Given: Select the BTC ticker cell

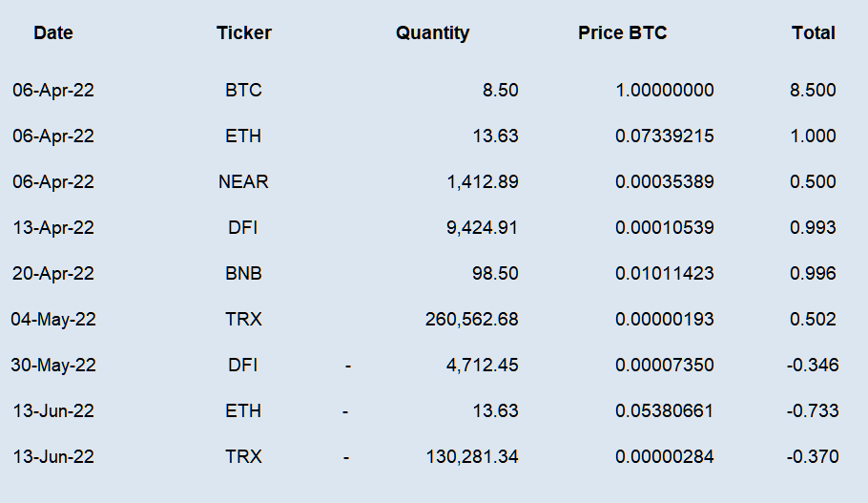Looking at the screenshot, I should [x=243, y=90].
